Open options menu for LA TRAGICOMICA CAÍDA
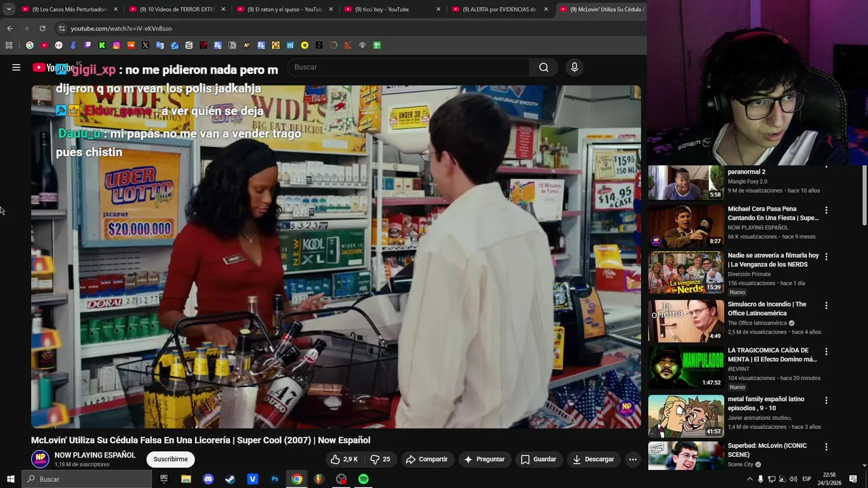The height and width of the screenshot is (488, 868). click(x=826, y=352)
